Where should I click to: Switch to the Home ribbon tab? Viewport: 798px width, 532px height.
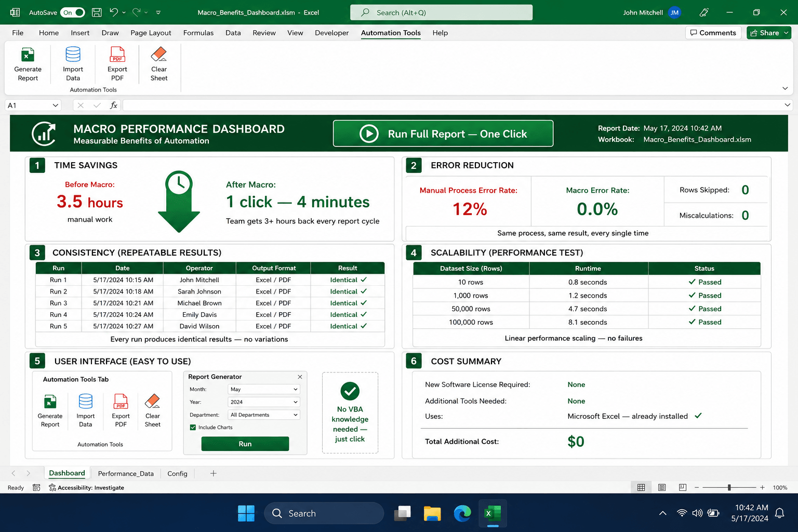coord(49,33)
